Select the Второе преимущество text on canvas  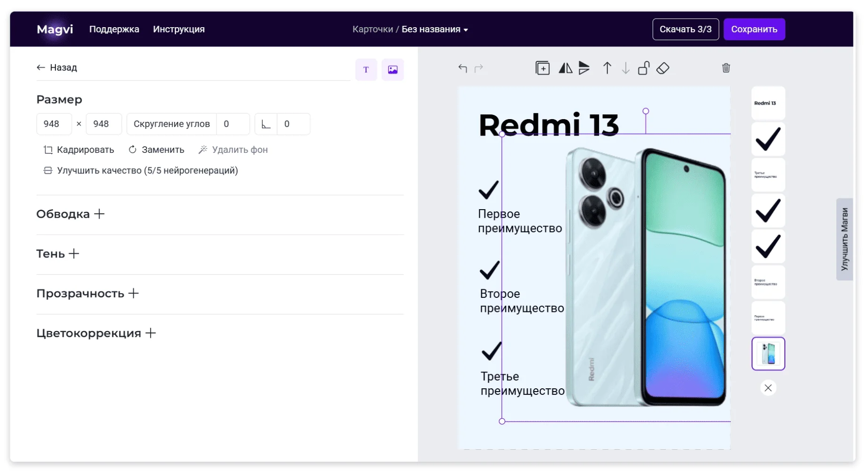click(x=522, y=301)
